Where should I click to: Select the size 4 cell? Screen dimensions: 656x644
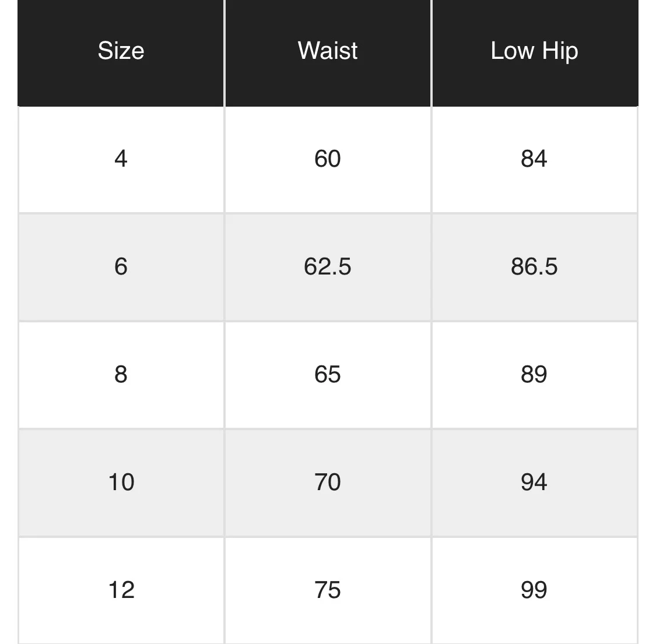pyautogui.click(x=121, y=159)
